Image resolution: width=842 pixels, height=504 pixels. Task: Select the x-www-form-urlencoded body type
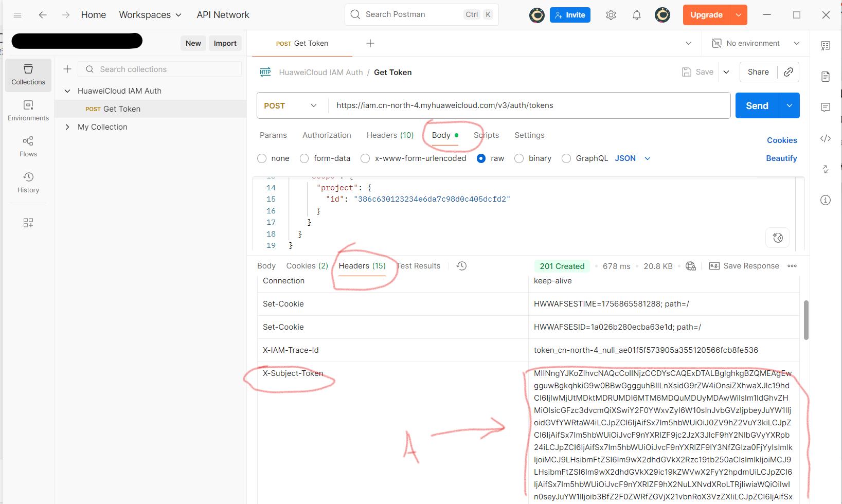click(365, 158)
